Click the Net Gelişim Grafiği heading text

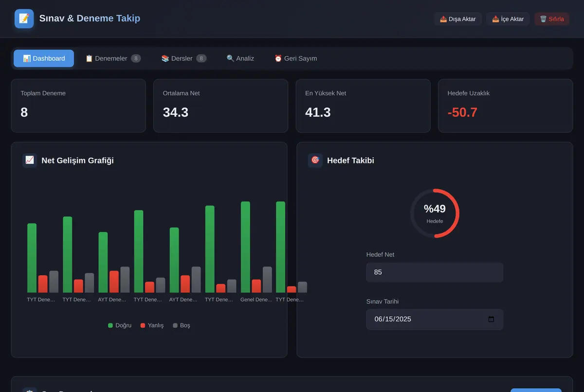point(78,160)
